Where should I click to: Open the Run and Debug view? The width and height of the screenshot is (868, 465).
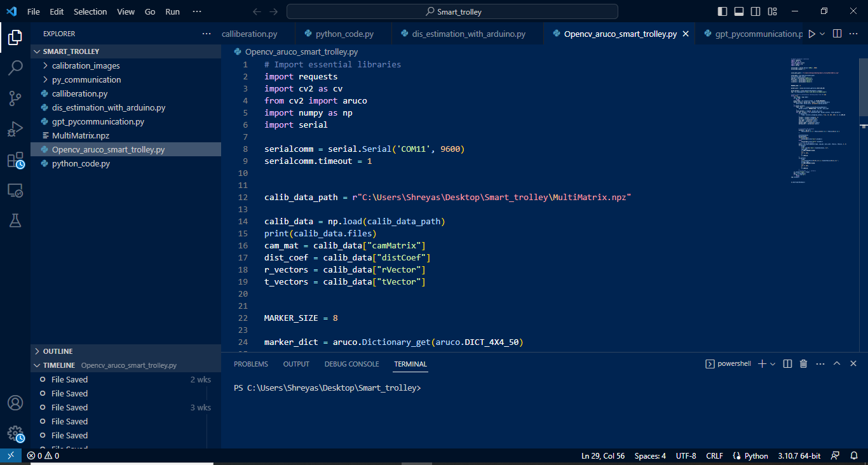[x=15, y=129]
